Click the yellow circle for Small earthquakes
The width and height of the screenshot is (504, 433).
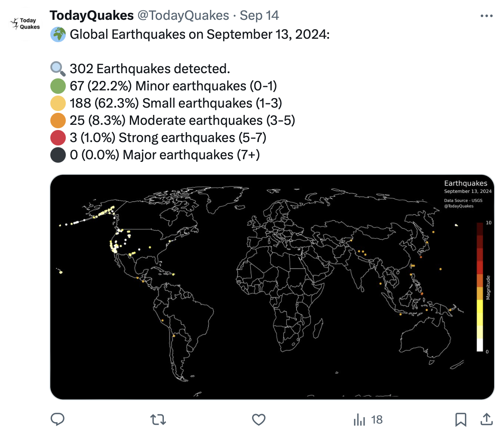coord(58,103)
